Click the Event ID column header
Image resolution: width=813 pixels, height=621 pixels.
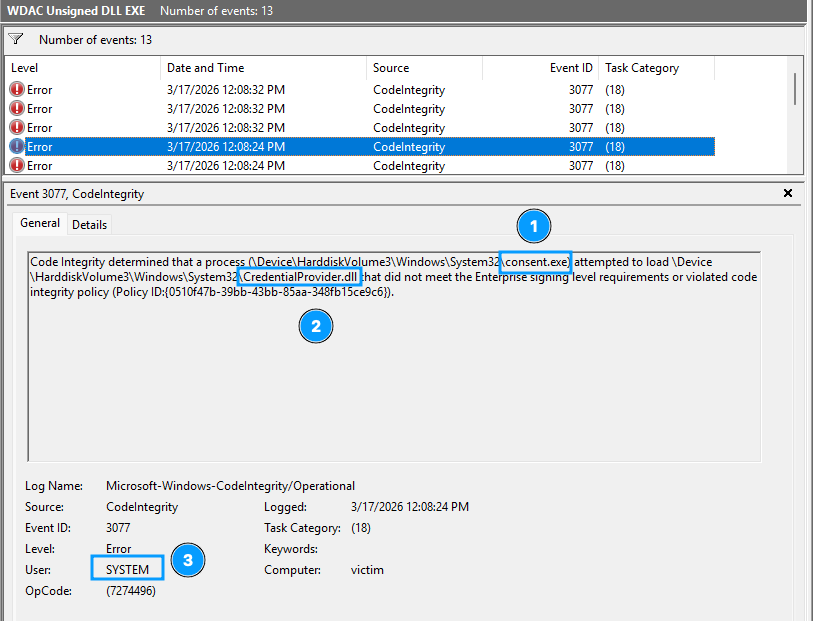point(570,68)
